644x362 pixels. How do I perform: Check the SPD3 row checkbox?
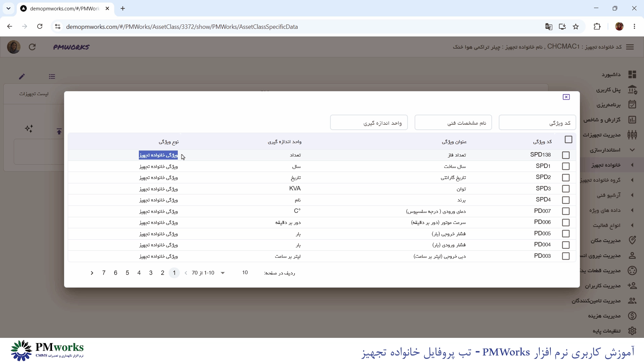pyautogui.click(x=566, y=189)
